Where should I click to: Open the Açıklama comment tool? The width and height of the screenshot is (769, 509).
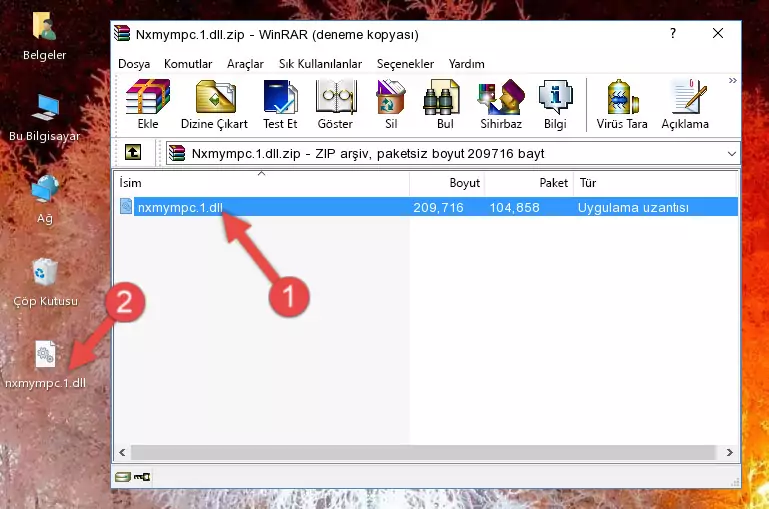point(685,104)
